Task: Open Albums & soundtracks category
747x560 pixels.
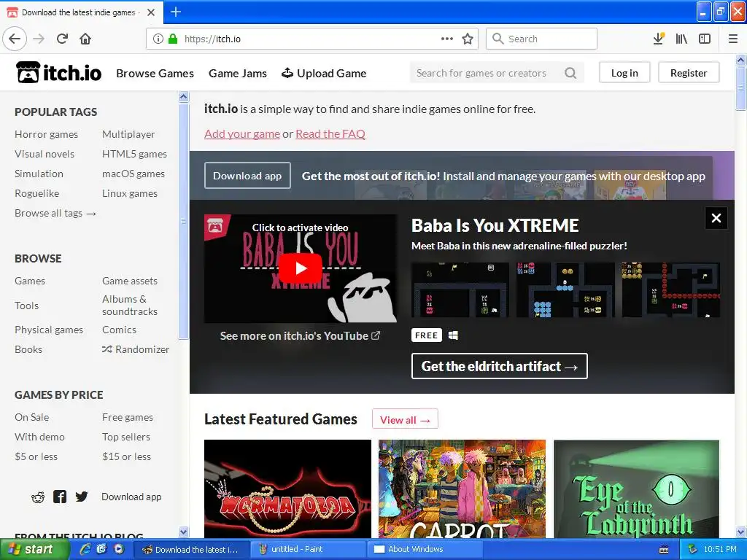Action: pos(130,306)
